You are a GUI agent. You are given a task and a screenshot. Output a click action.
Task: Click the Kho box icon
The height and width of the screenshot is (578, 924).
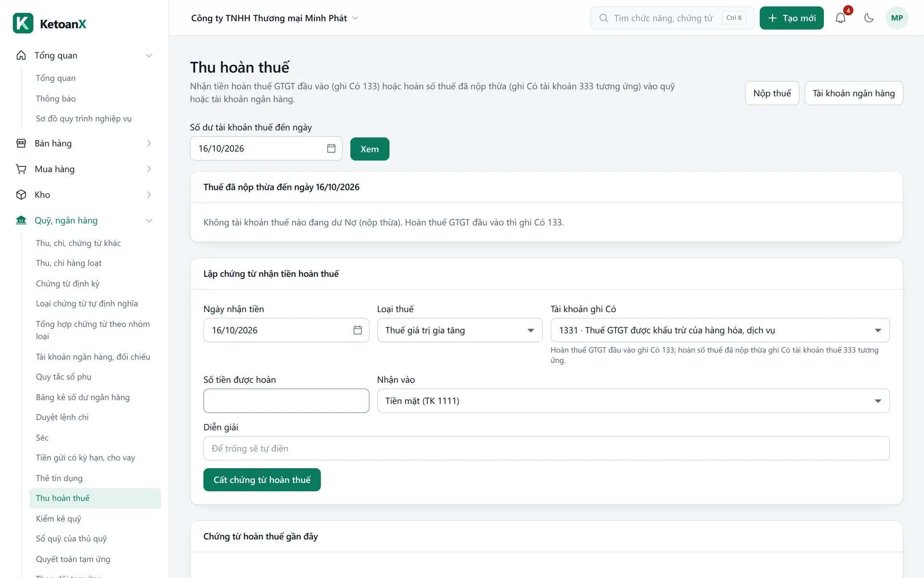tap(21, 195)
